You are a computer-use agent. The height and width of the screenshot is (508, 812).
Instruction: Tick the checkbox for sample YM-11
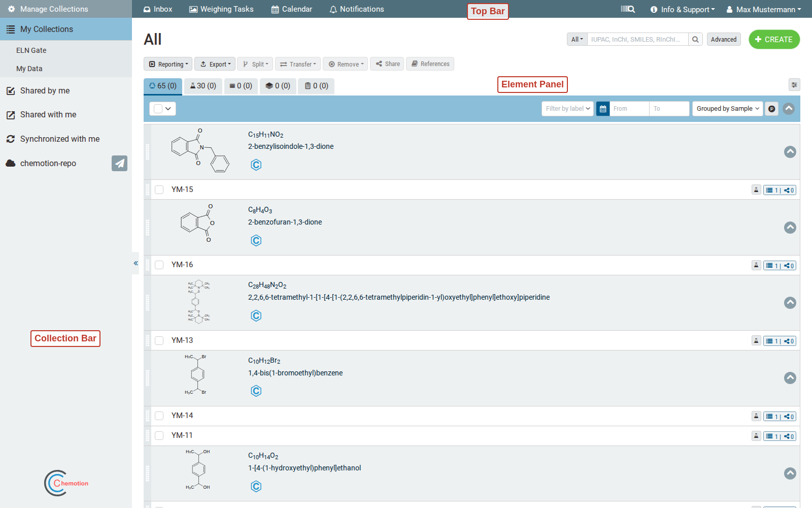click(159, 435)
